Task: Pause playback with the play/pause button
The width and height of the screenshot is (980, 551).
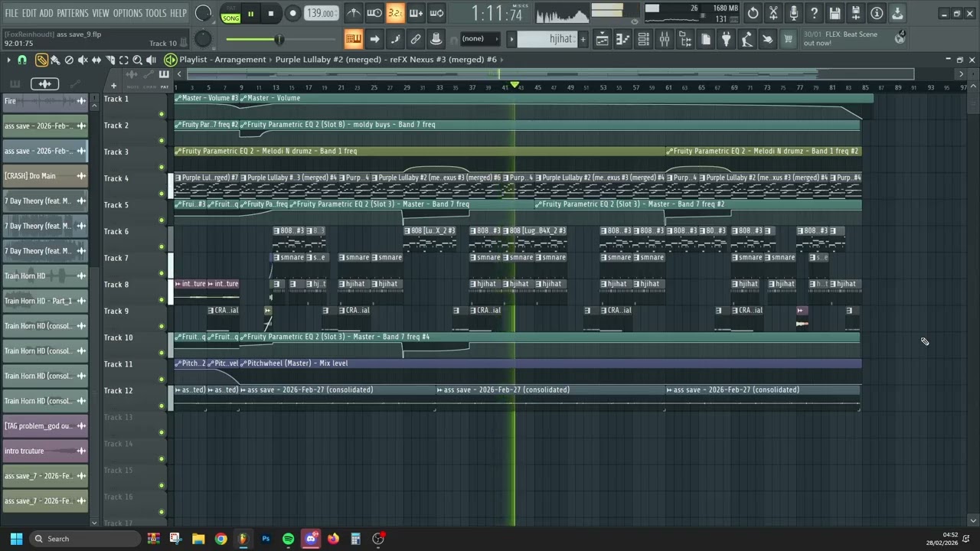Action: [x=250, y=14]
